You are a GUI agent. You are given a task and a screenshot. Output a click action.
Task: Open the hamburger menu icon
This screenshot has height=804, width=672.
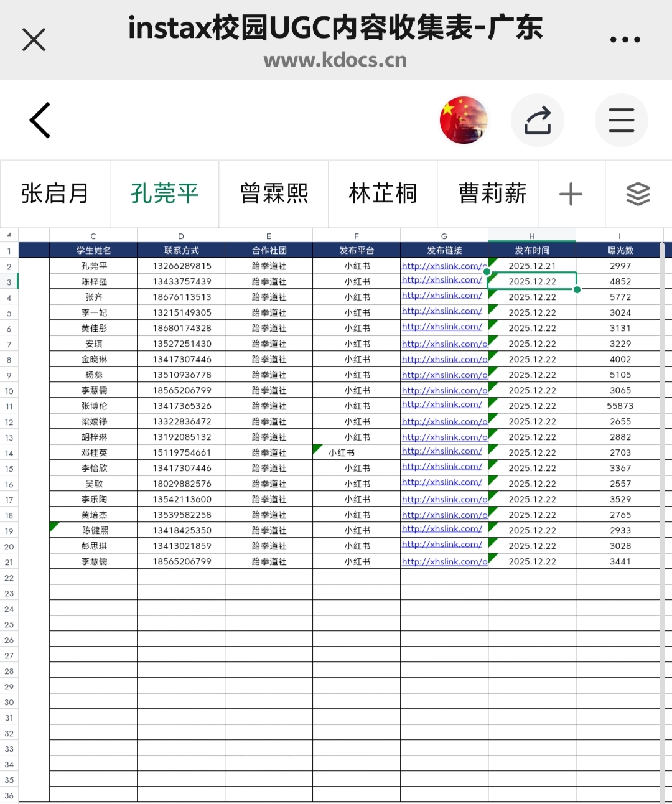tap(621, 120)
